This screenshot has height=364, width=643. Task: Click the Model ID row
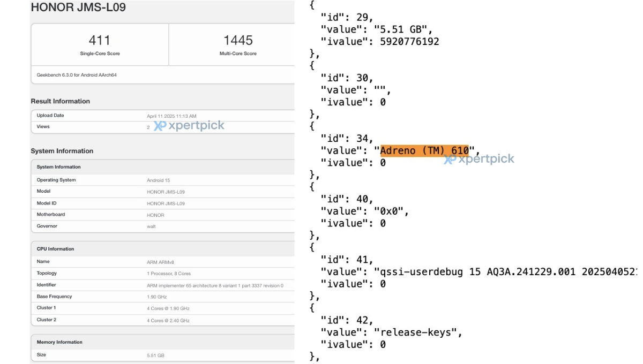(163, 203)
